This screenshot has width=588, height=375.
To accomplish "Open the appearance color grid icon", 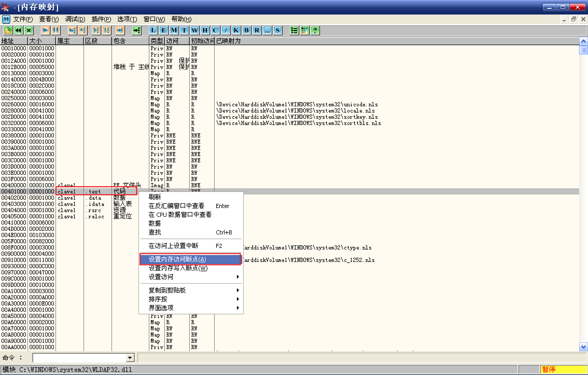I will click(x=305, y=31).
